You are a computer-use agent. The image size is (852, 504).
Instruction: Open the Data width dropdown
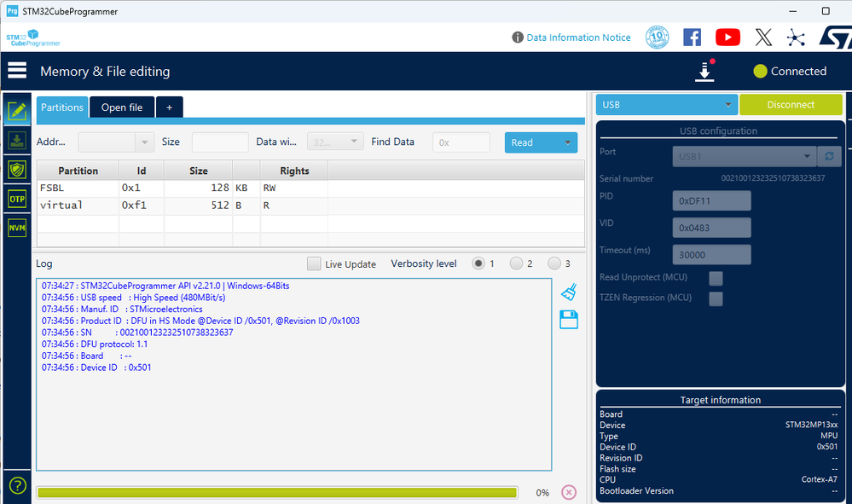334,142
